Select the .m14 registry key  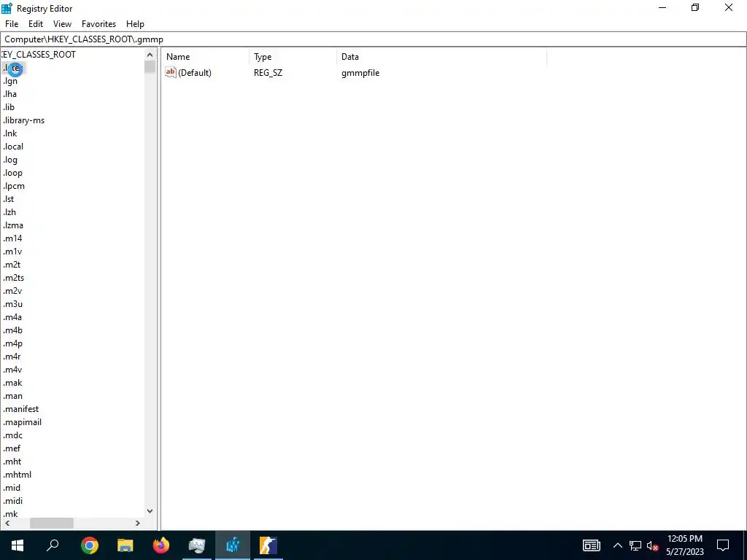(12, 238)
